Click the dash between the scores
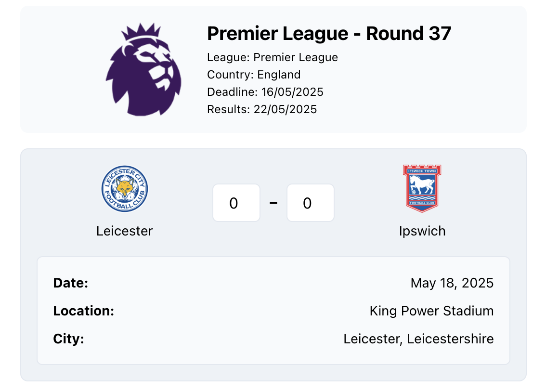The image size is (546, 392). (x=273, y=203)
